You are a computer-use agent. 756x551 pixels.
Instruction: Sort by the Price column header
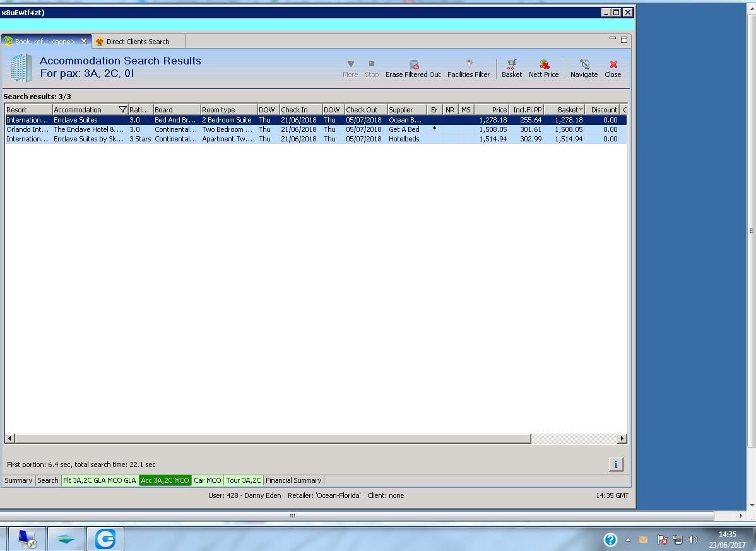pyautogui.click(x=492, y=110)
